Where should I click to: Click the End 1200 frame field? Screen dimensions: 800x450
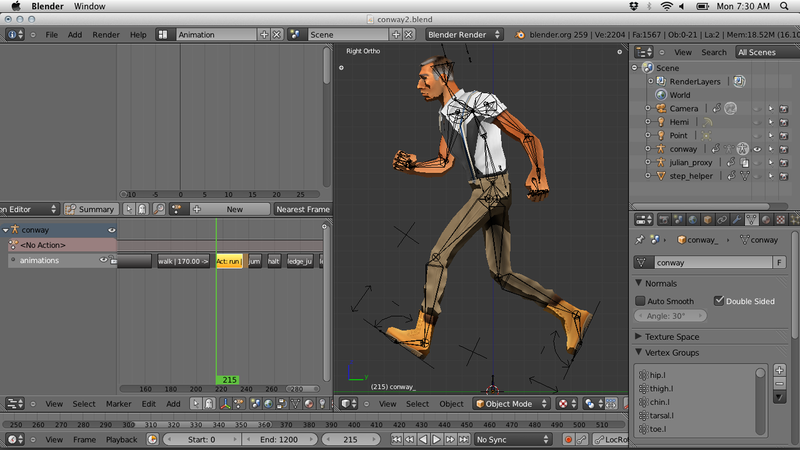(x=278, y=439)
